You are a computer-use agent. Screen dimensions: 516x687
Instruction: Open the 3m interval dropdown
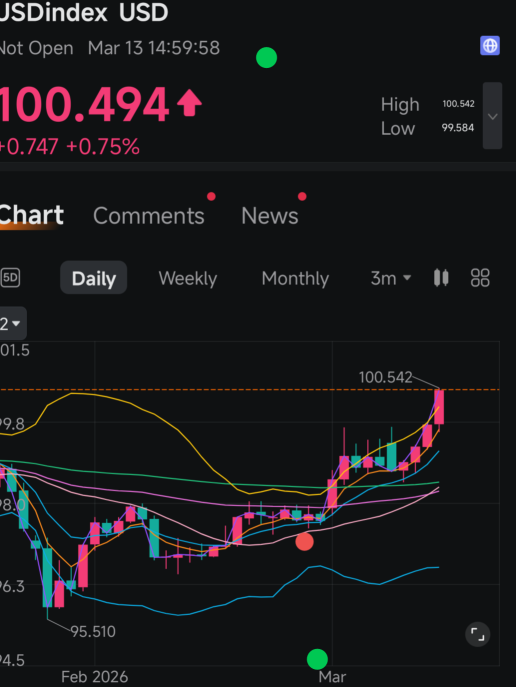coord(391,278)
